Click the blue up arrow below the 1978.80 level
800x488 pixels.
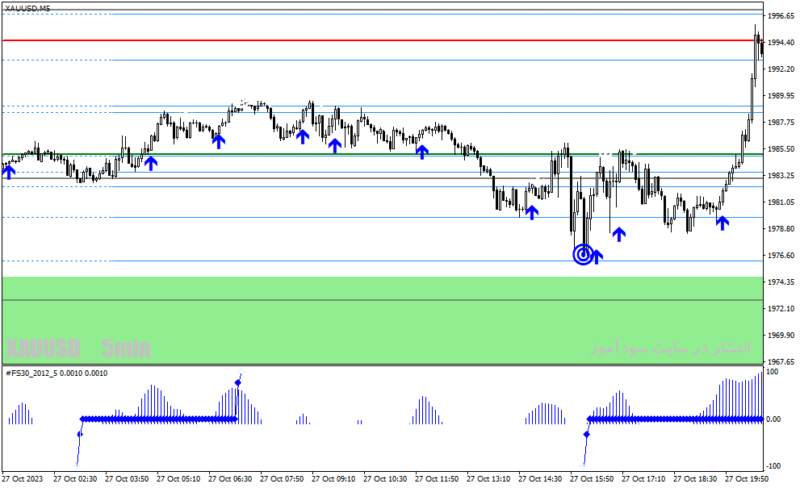coord(619,234)
